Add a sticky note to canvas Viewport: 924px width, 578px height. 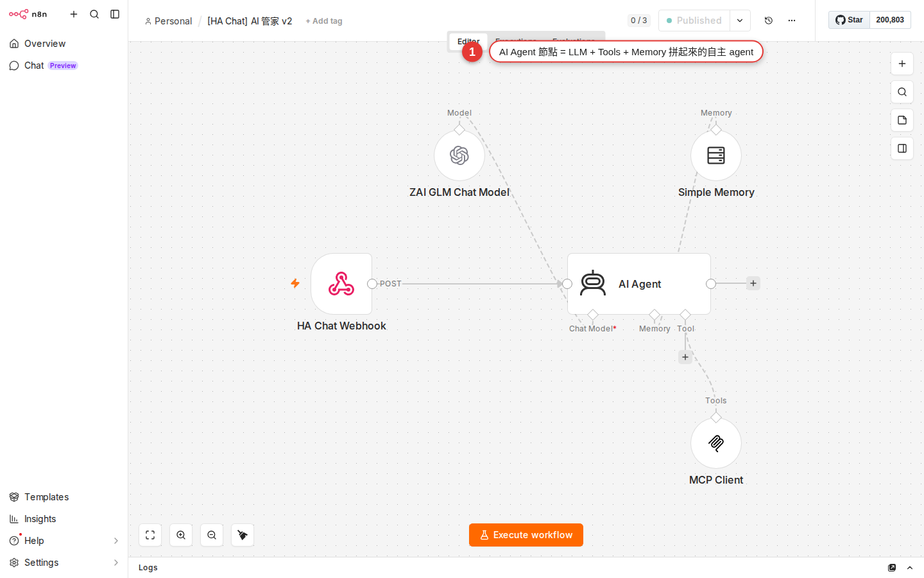pos(902,120)
